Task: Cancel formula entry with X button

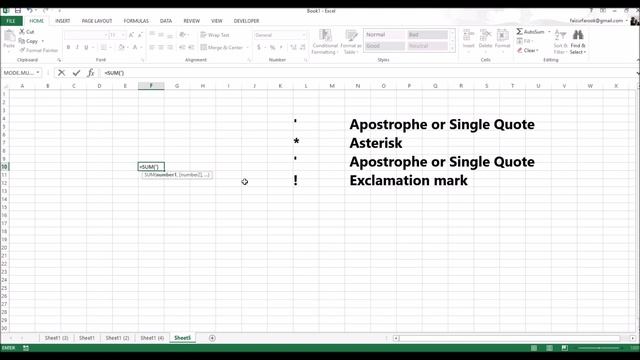Action: tap(61, 73)
